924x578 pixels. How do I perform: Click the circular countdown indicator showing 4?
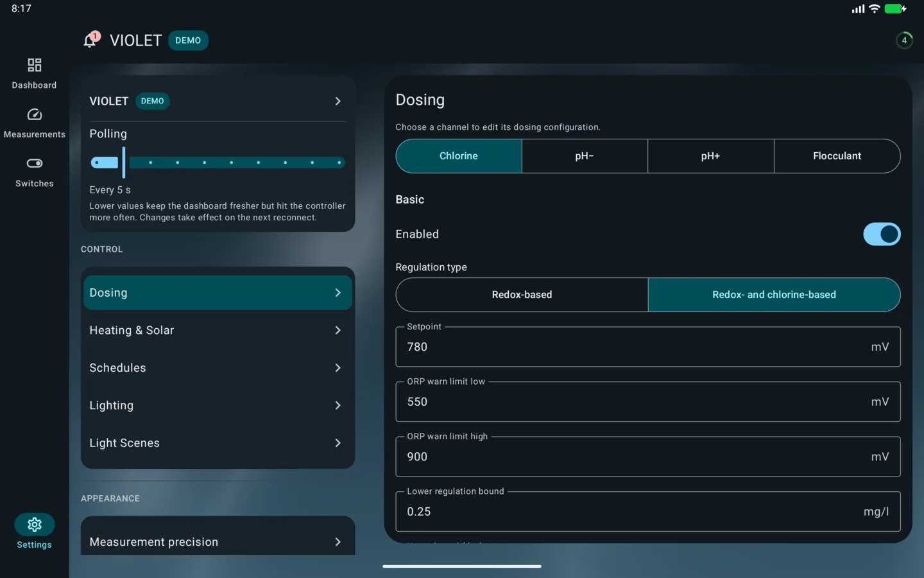click(x=904, y=40)
